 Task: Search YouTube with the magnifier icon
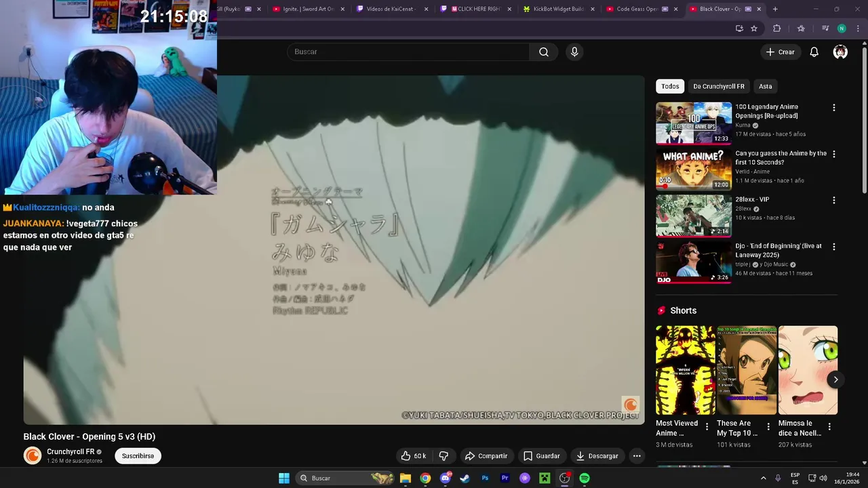[544, 52]
